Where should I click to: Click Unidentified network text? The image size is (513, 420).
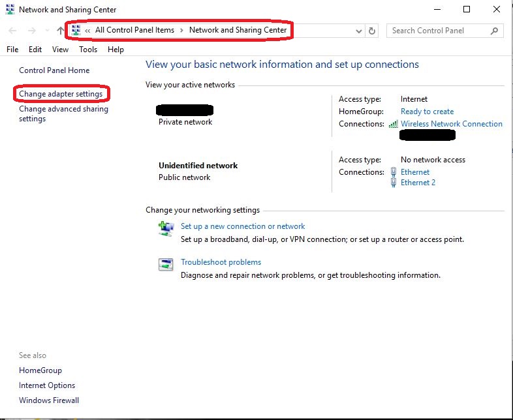click(198, 166)
